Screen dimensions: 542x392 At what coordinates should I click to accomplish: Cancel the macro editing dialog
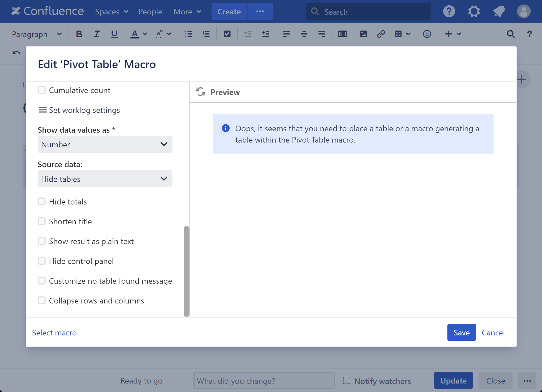(x=493, y=333)
